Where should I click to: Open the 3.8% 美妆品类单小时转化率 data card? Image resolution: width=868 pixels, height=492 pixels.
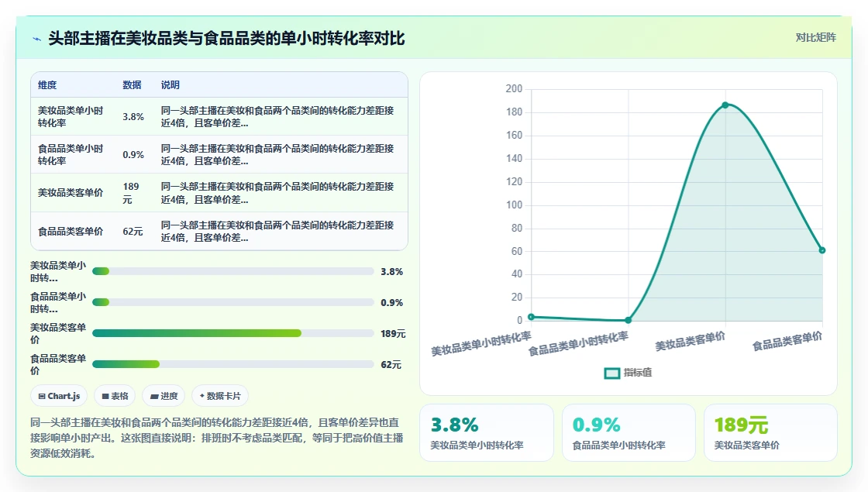pyautogui.click(x=487, y=433)
